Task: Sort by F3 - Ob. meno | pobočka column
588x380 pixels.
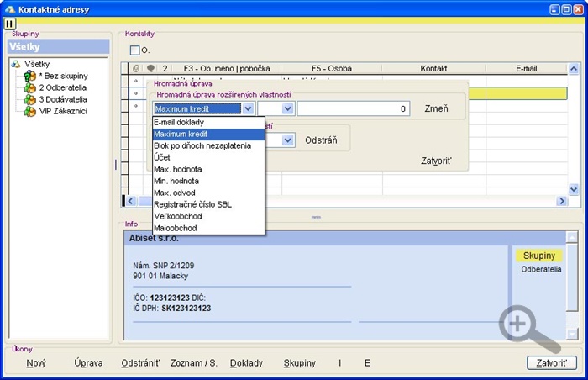Action: pos(227,68)
